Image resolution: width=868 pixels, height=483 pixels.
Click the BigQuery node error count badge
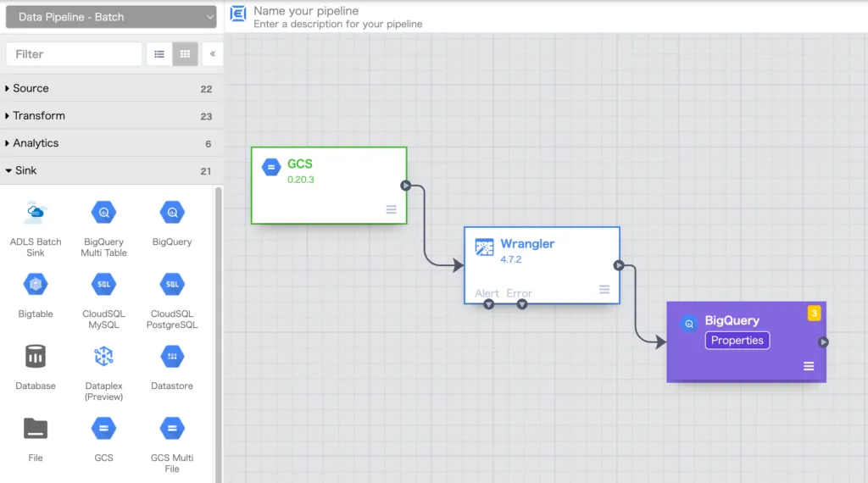click(x=814, y=314)
